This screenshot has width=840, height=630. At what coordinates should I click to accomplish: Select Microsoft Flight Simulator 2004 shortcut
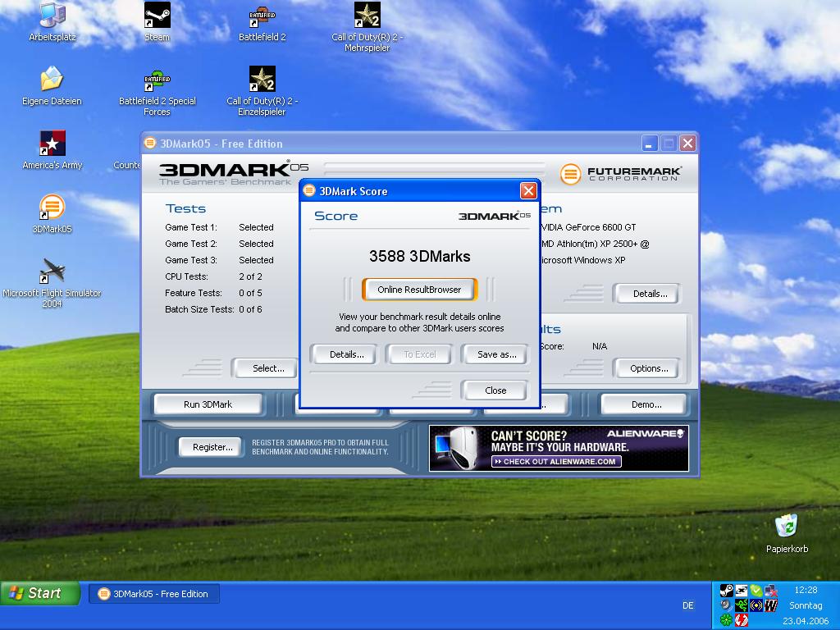coord(52,283)
